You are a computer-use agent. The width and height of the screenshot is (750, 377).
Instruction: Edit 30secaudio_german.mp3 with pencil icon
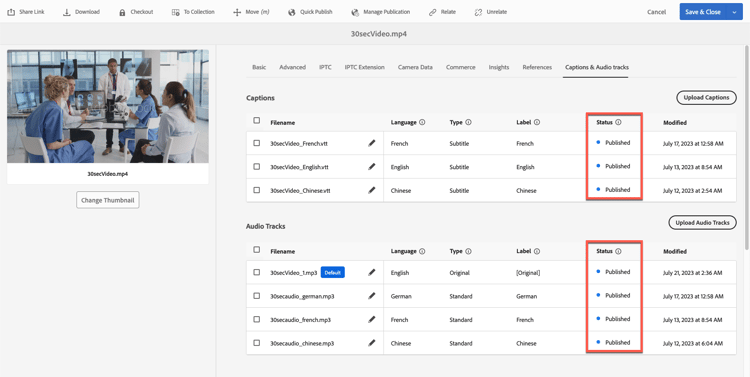pos(372,296)
